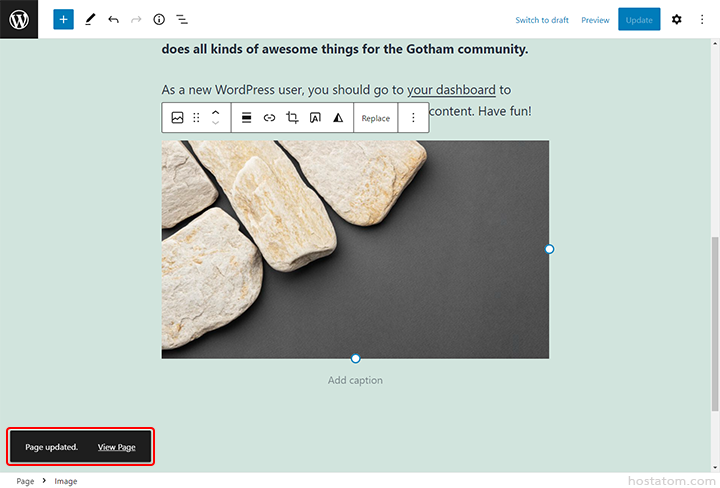720x488 pixels.
Task: Click the Replace image button
Action: [376, 118]
